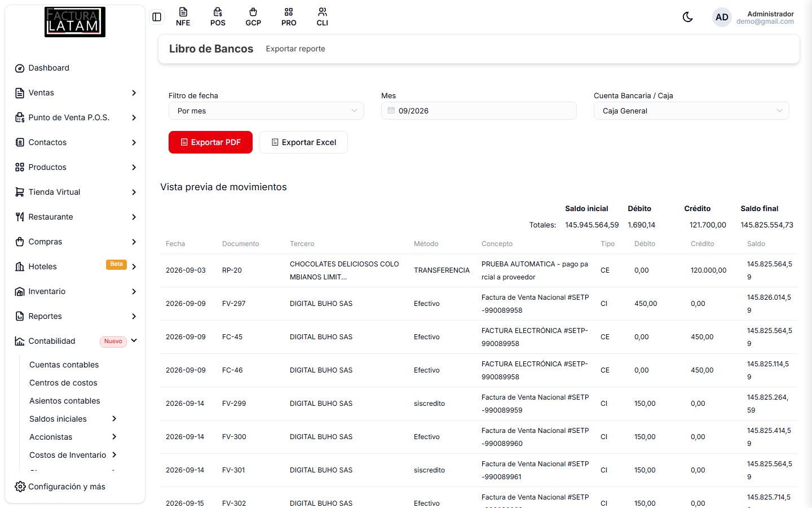The height and width of the screenshot is (508, 812).
Task: Click the AD user avatar
Action: click(722, 17)
